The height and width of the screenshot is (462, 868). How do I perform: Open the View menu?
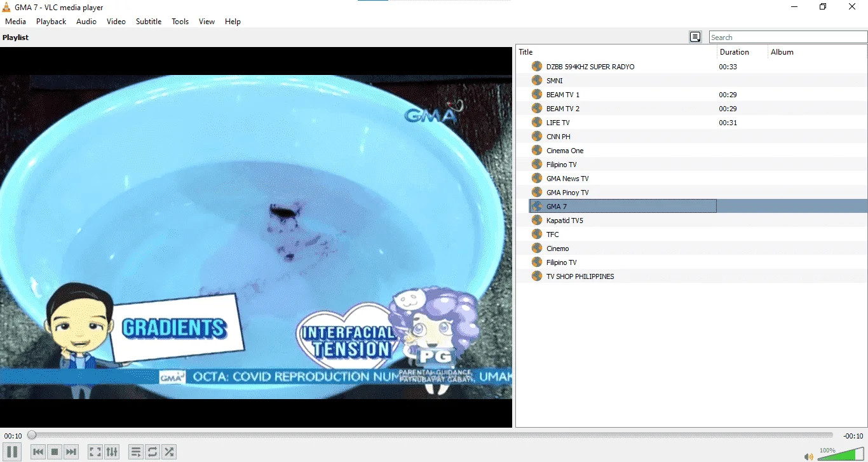click(207, 22)
